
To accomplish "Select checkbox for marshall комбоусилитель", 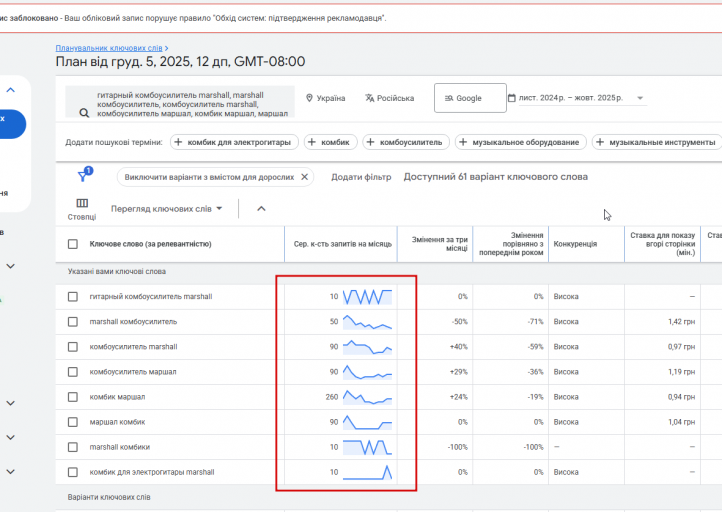I will (x=73, y=321).
